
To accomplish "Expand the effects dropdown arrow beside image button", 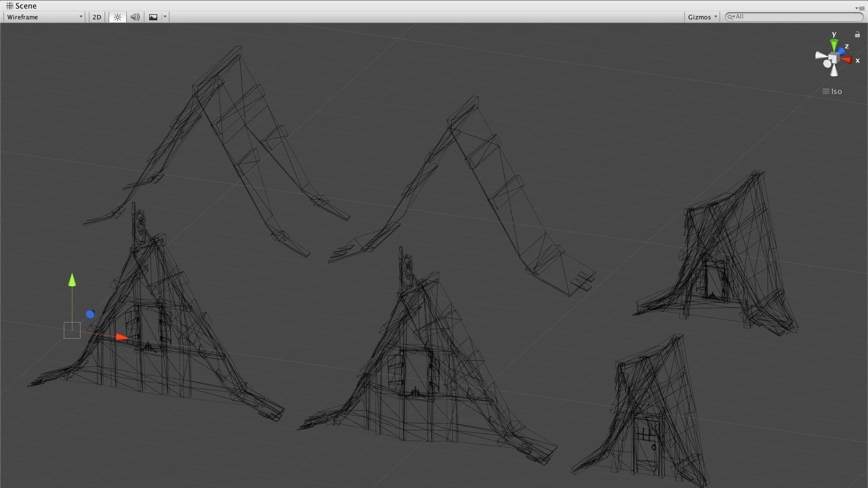I will coord(165,17).
